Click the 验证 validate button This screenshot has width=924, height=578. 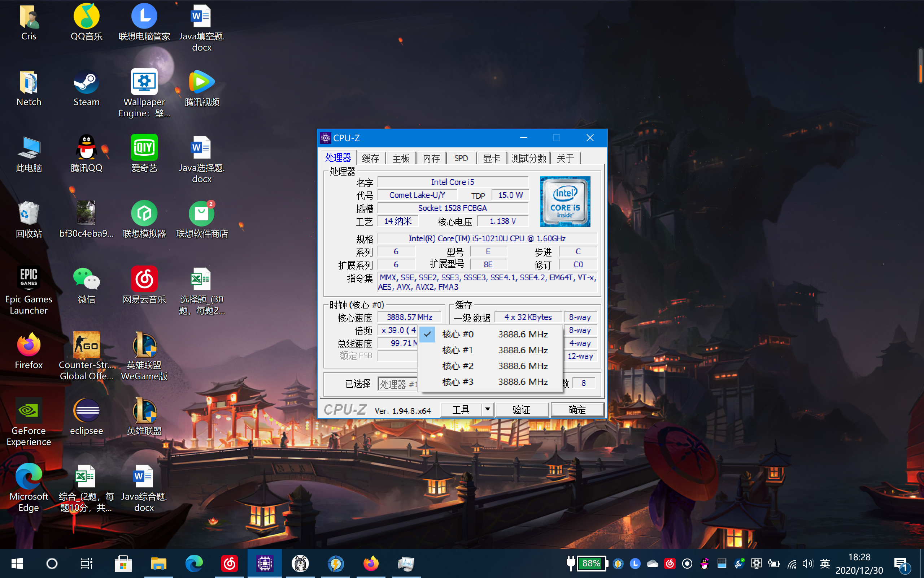[x=522, y=410]
